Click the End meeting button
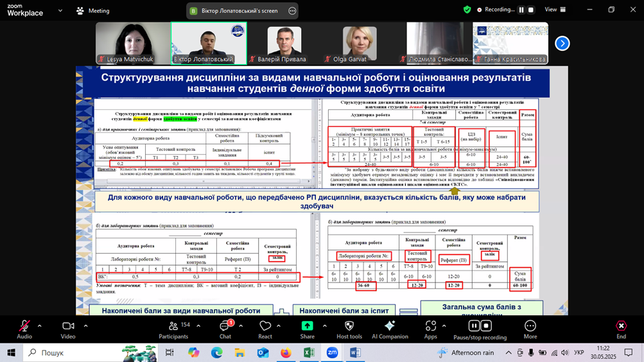The width and height of the screenshot is (644, 362). 621,329
